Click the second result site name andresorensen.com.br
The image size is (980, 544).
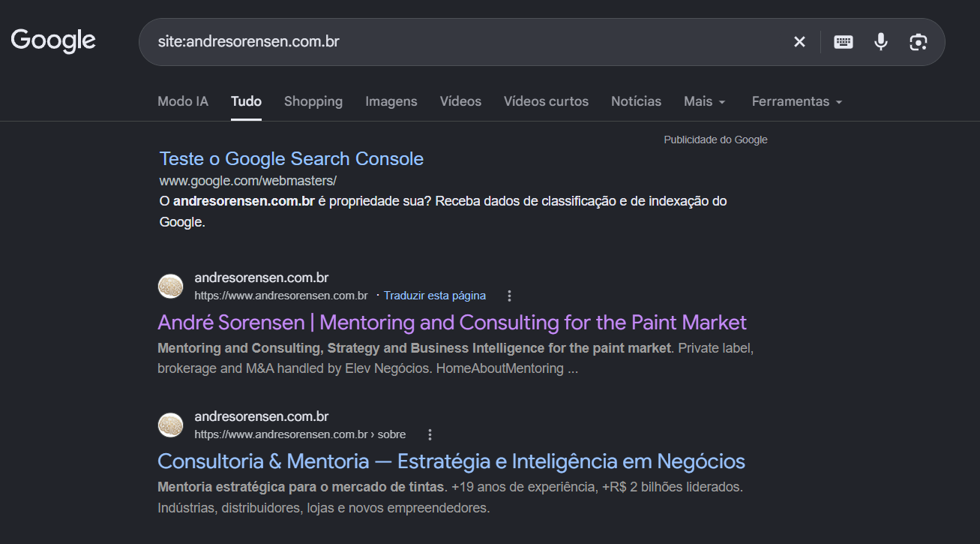pos(262,417)
